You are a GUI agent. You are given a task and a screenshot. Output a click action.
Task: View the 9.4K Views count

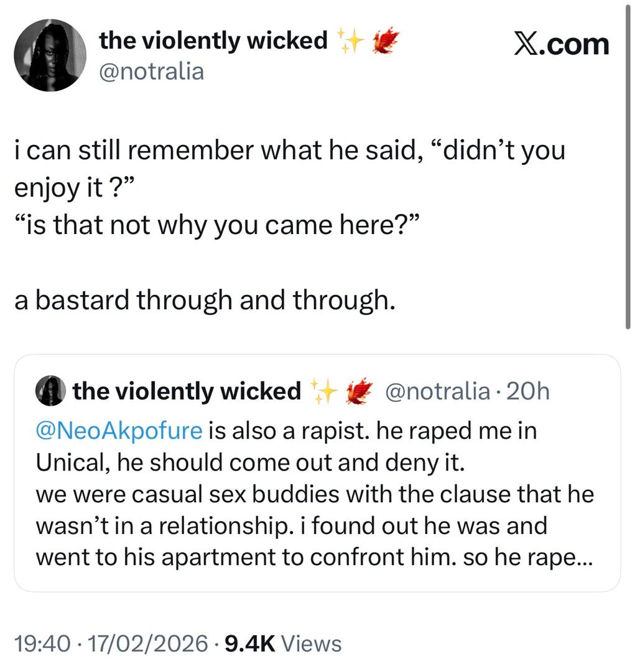click(x=282, y=643)
